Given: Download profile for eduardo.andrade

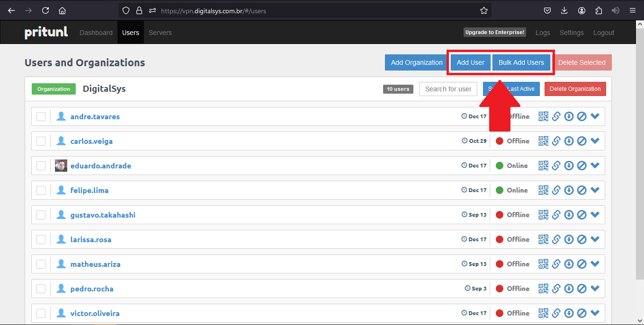Looking at the screenshot, I should (569, 166).
